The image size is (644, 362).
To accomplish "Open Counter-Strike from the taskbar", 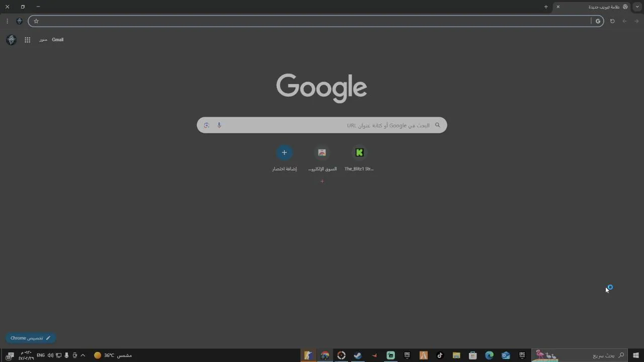I will pyautogui.click(x=308, y=355).
